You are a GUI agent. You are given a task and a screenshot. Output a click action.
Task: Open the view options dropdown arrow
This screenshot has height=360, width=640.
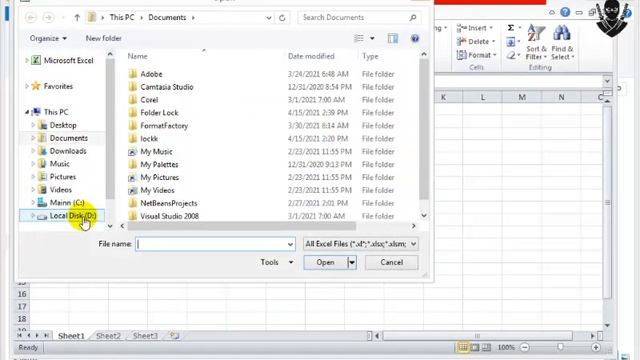372,38
